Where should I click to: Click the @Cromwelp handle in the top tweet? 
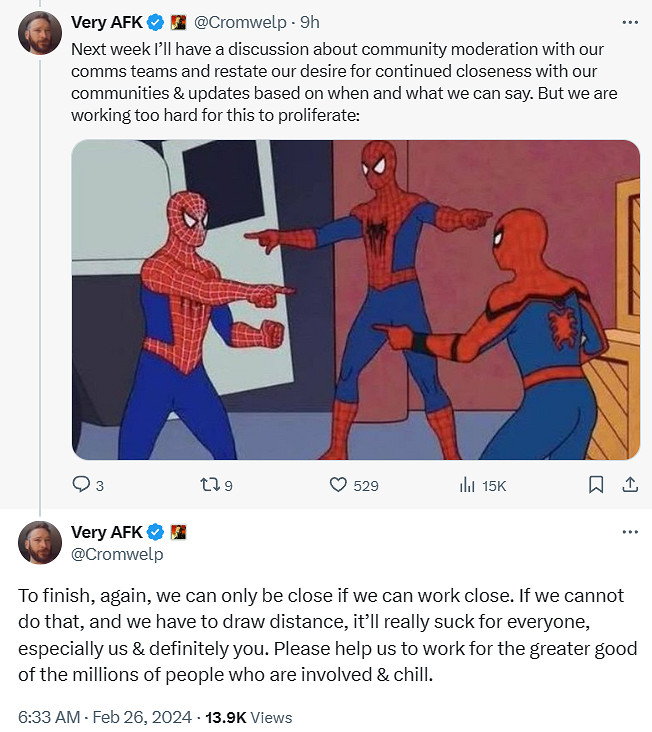coord(241,21)
